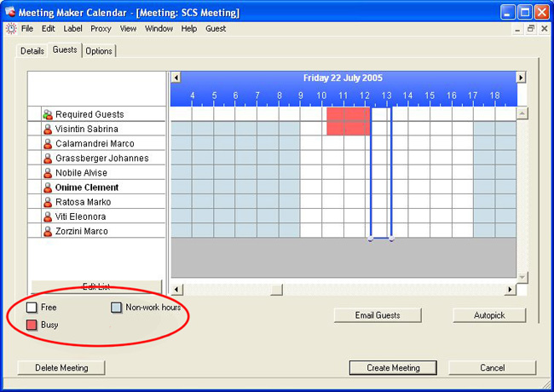Click the guest icon beside Visintin Sabrina

click(48, 130)
